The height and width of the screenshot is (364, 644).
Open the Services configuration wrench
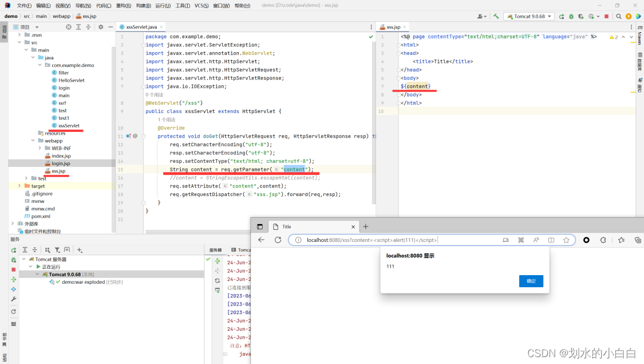[14, 299]
